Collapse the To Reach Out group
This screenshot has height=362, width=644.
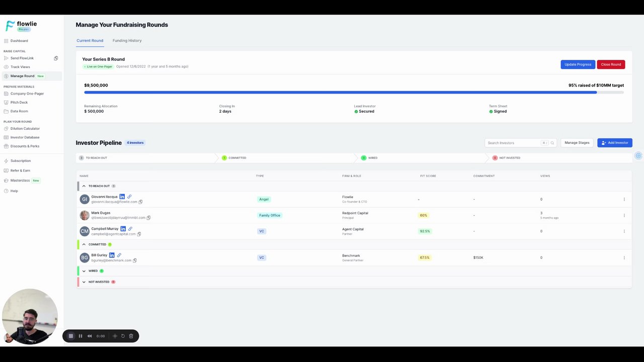(84, 186)
